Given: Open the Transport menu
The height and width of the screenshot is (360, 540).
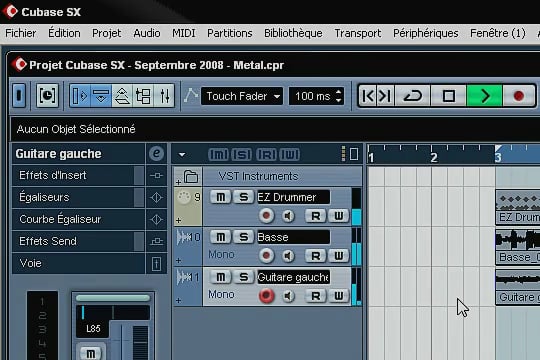Looking at the screenshot, I should pyautogui.click(x=358, y=33).
